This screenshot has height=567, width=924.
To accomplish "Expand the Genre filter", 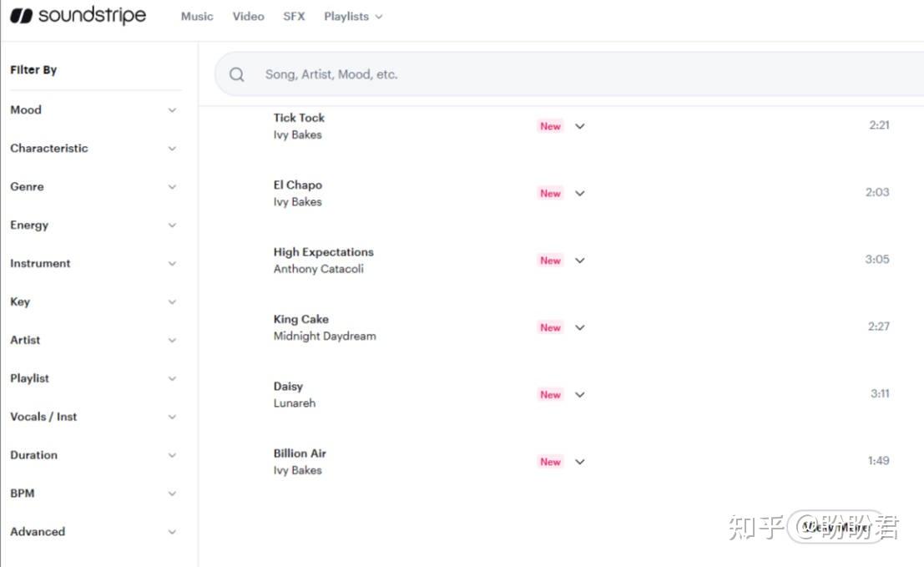I will (93, 187).
